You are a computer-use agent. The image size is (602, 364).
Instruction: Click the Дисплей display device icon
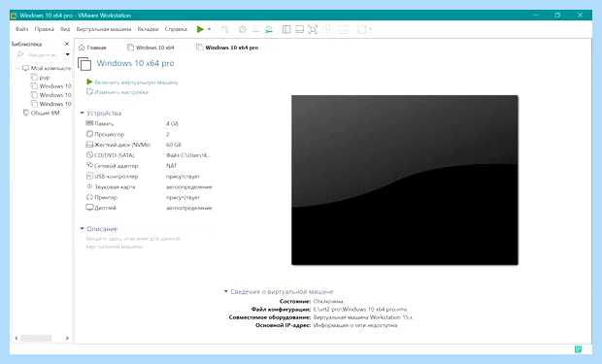click(x=89, y=208)
